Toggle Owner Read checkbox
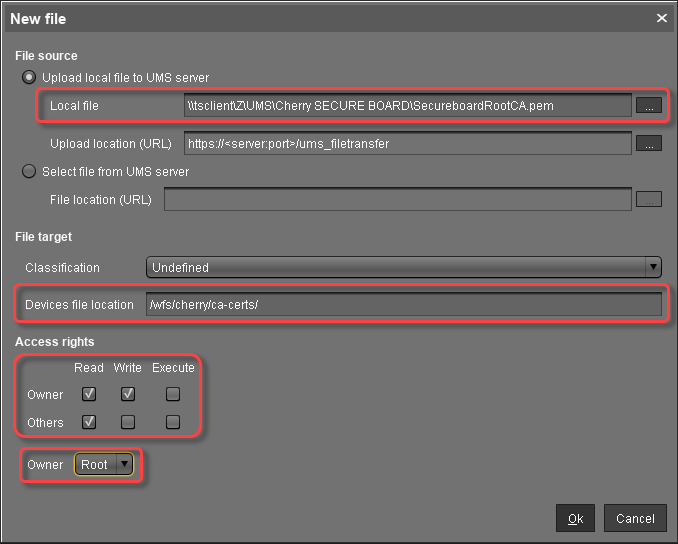The image size is (678, 544). tap(89, 394)
